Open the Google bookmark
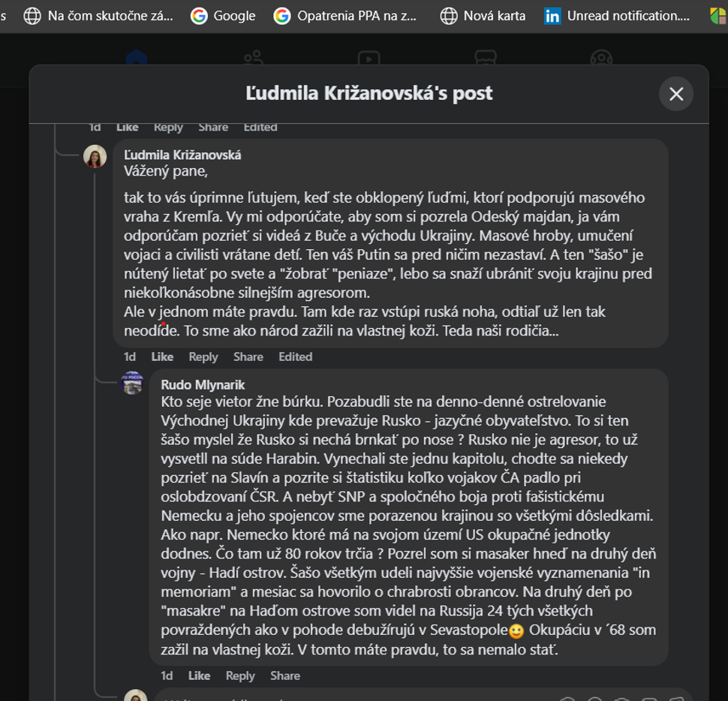This screenshot has height=701, width=728. click(x=223, y=17)
